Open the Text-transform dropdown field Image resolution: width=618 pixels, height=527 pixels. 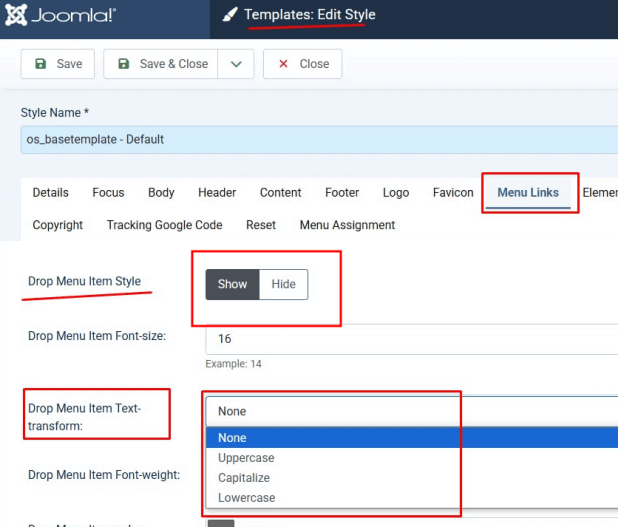410,411
